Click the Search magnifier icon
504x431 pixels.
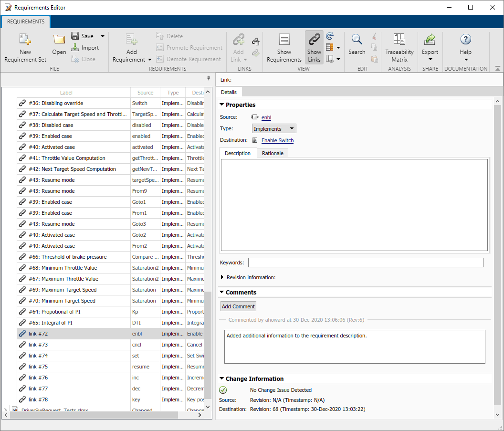[357, 40]
